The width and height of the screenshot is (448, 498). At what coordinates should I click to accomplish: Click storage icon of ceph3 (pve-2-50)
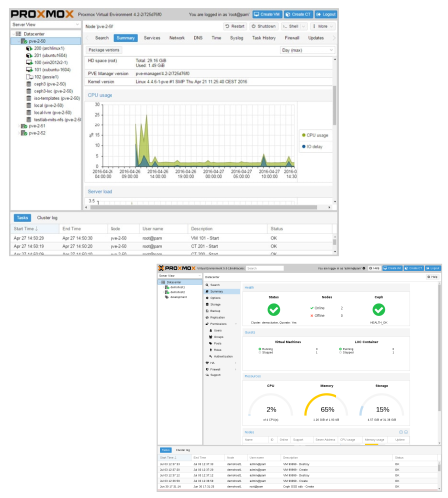[29, 84]
